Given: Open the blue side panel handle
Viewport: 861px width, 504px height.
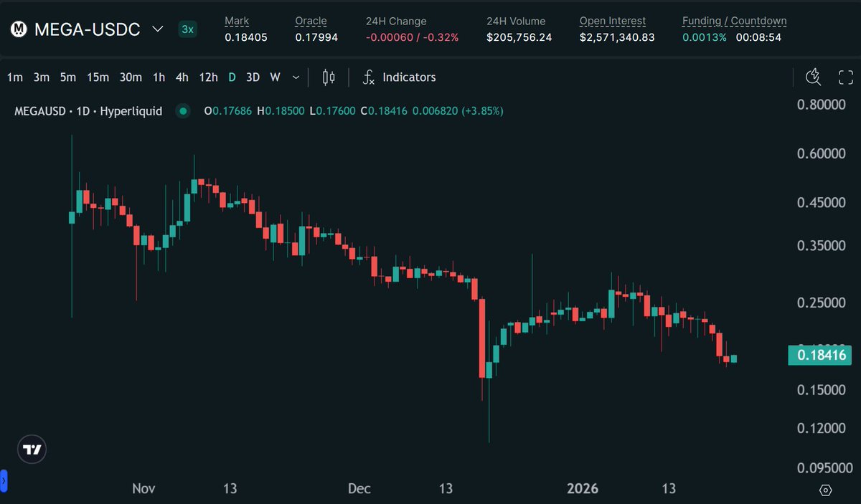Looking at the screenshot, I should tap(3, 480).
